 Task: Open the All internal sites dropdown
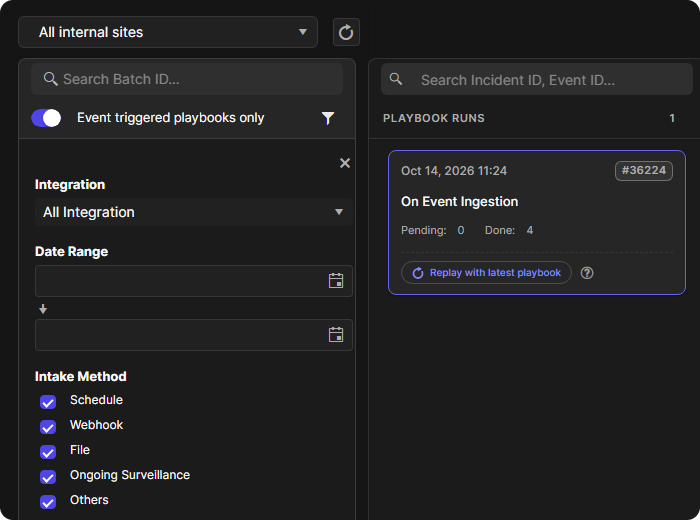pos(168,32)
